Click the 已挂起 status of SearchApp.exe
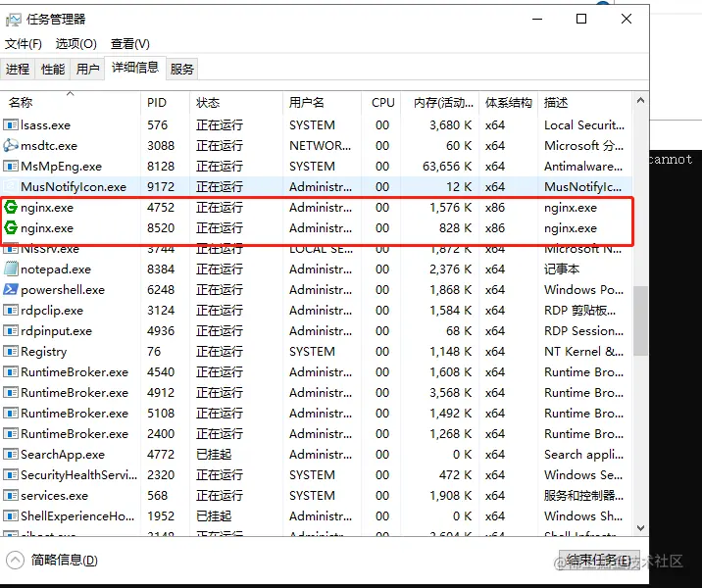The height and width of the screenshot is (588, 702). 214,454
